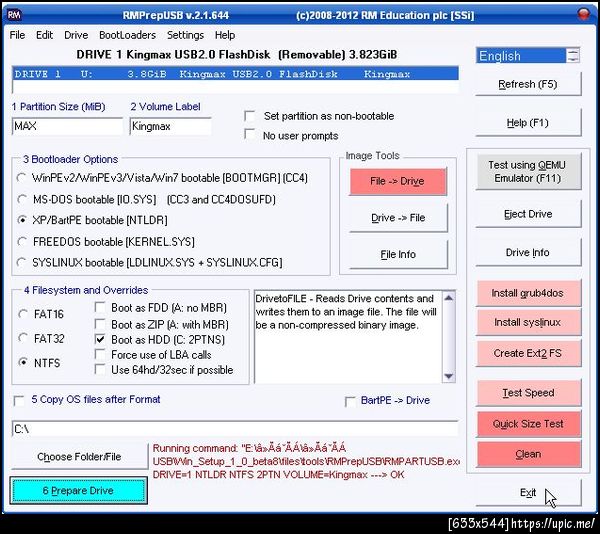Click the red Clean button
The height and width of the screenshot is (534, 600).
(528, 454)
